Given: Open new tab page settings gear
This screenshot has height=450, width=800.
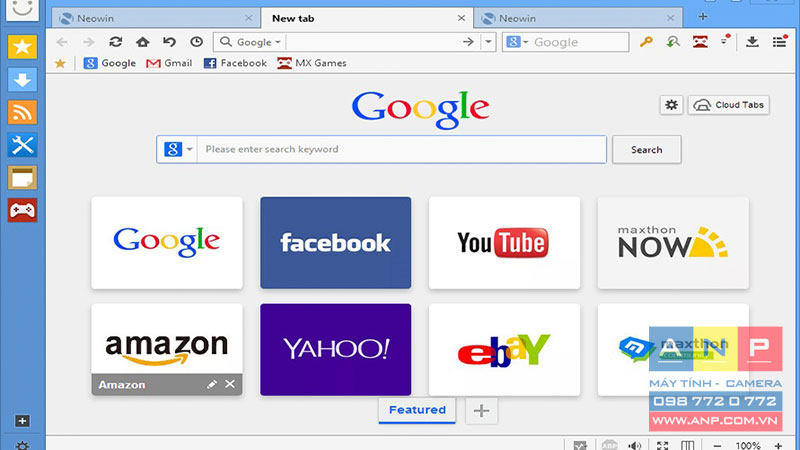Looking at the screenshot, I should tap(671, 105).
